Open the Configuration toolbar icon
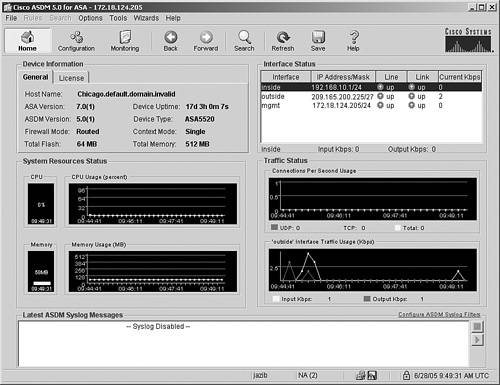 tap(76, 41)
